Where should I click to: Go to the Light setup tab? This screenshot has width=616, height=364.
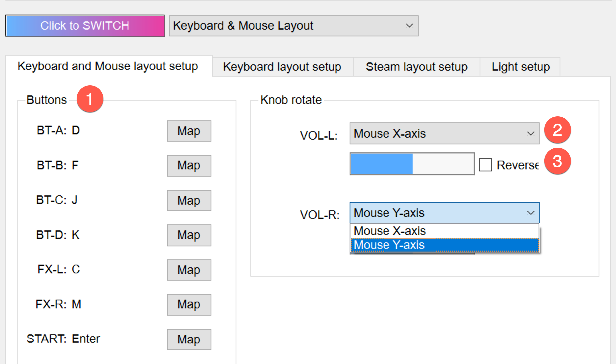[x=521, y=67]
